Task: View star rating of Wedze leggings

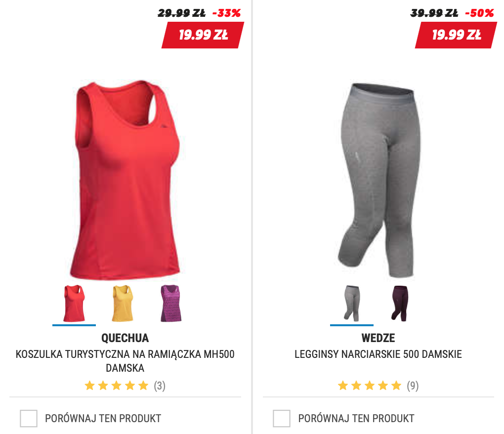Action: tap(370, 386)
